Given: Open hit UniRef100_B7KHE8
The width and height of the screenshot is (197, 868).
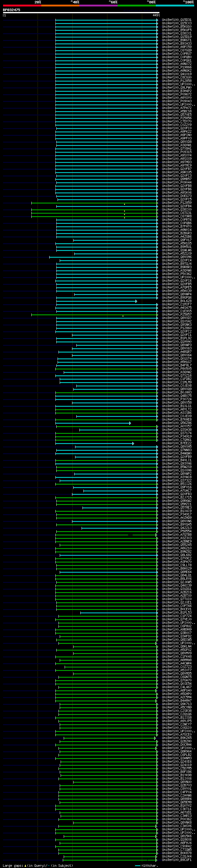Looking at the screenshot, I should pyautogui.click(x=177, y=420).
